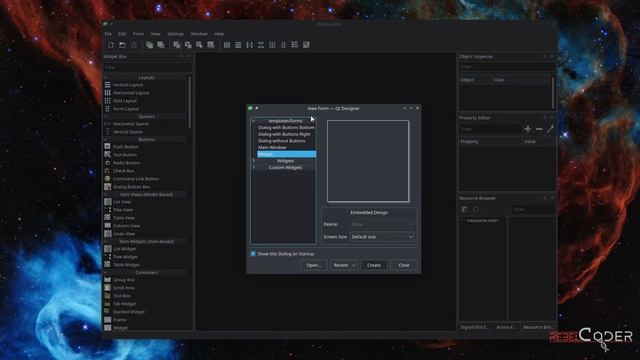
Task: Click the Widget Box filter field
Action: point(147,67)
